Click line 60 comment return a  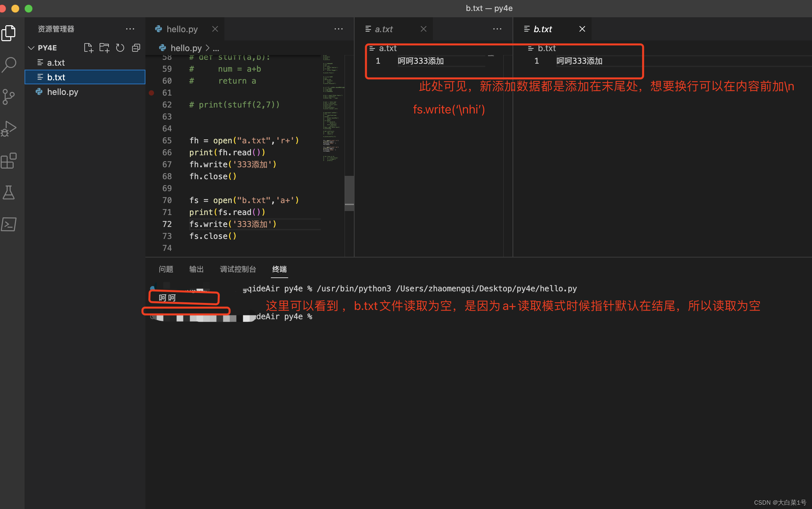222,81
